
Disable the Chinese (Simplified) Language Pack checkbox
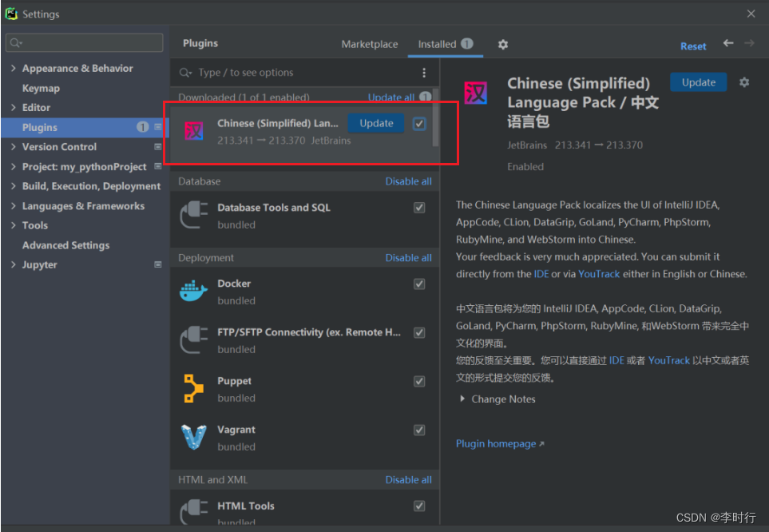[419, 124]
